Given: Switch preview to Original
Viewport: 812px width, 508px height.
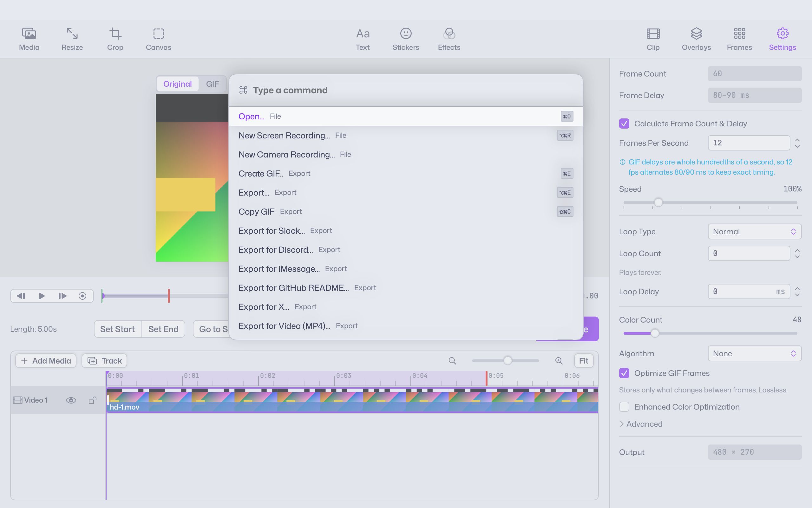Looking at the screenshot, I should click(178, 84).
